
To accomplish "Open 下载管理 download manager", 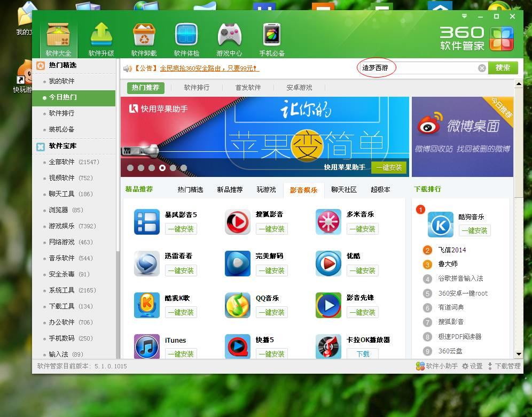I will click(x=504, y=366).
